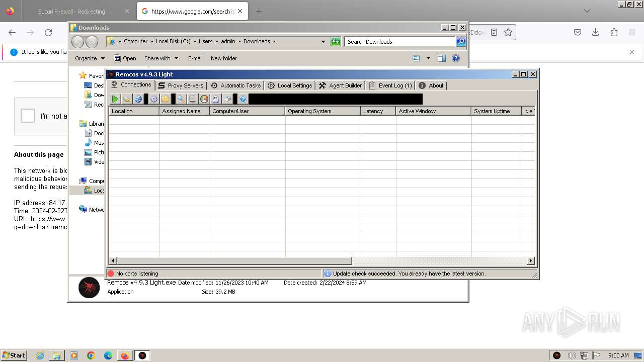This screenshot has width=644, height=362.
Task: Click the gauge meter icon in Remcos toolbar
Action: (204, 99)
